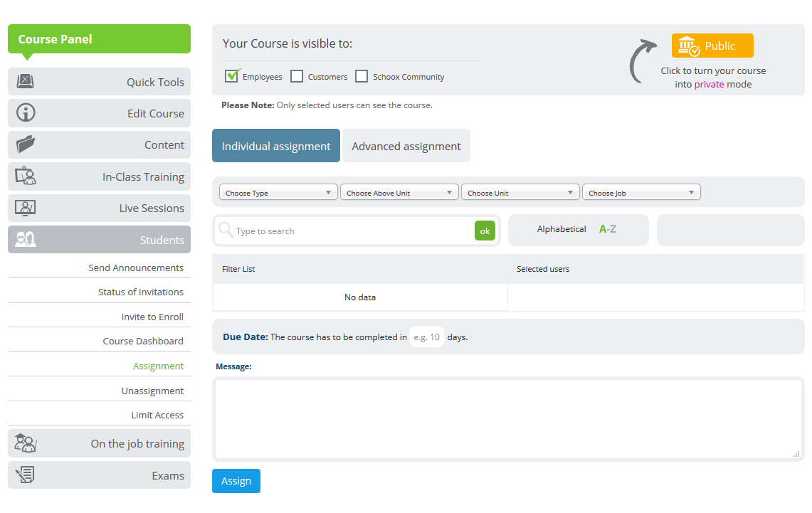Click the 'Selected users' column header
Screen dimensions: 812x513
click(x=655, y=269)
